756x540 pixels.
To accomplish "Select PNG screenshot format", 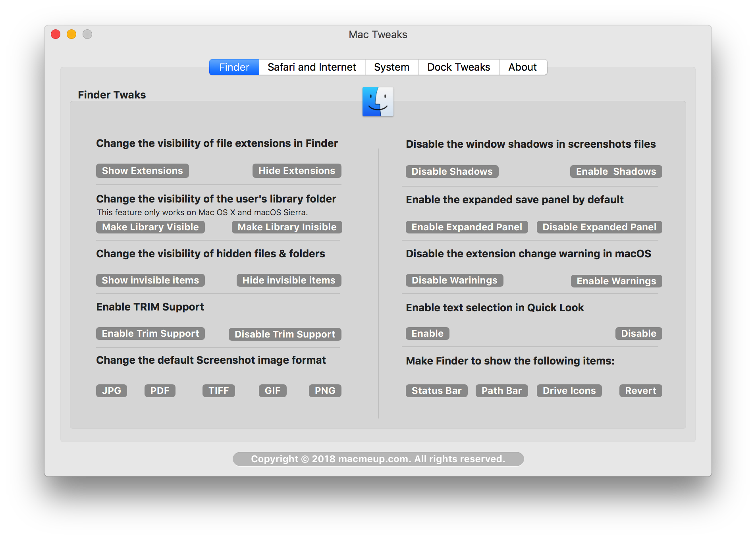I will tap(325, 391).
